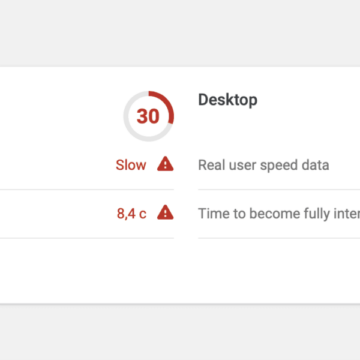The height and width of the screenshot is (360, 360).
Task: Click the number 30 inside the gauge
Action: pyautogui.click(x=148, y=116)
